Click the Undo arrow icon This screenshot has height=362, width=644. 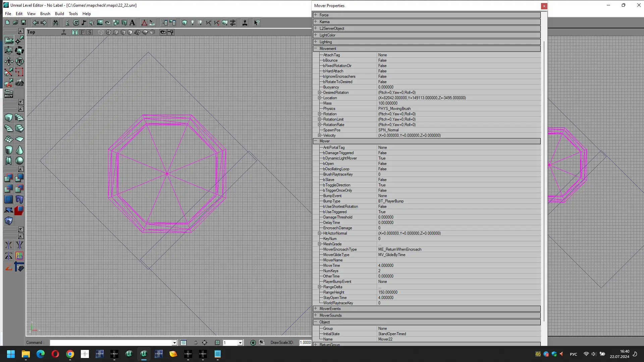(x=35, y=22)
